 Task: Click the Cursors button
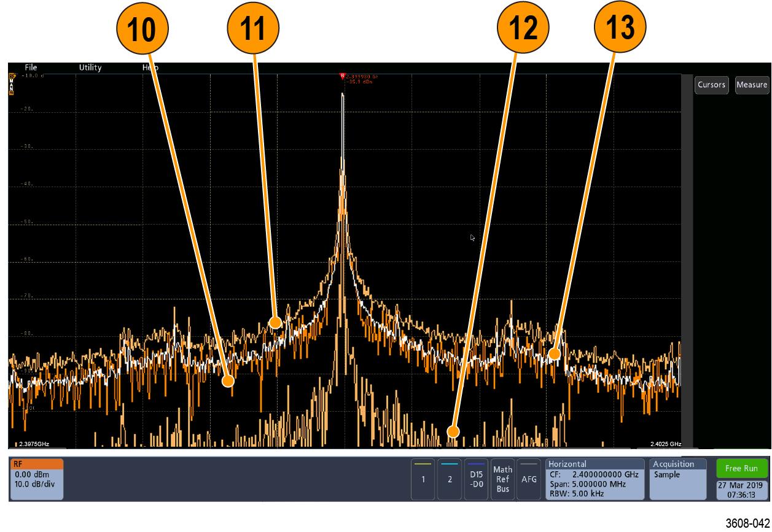(712, 85)
